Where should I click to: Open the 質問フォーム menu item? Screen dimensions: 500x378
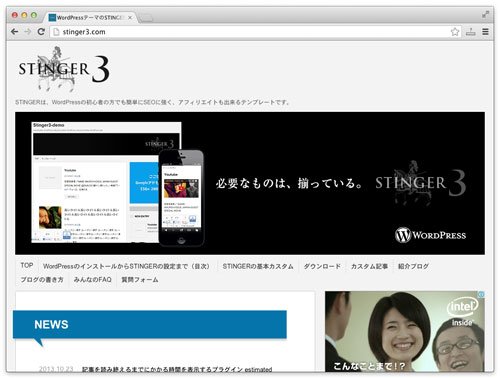[140, 280]
